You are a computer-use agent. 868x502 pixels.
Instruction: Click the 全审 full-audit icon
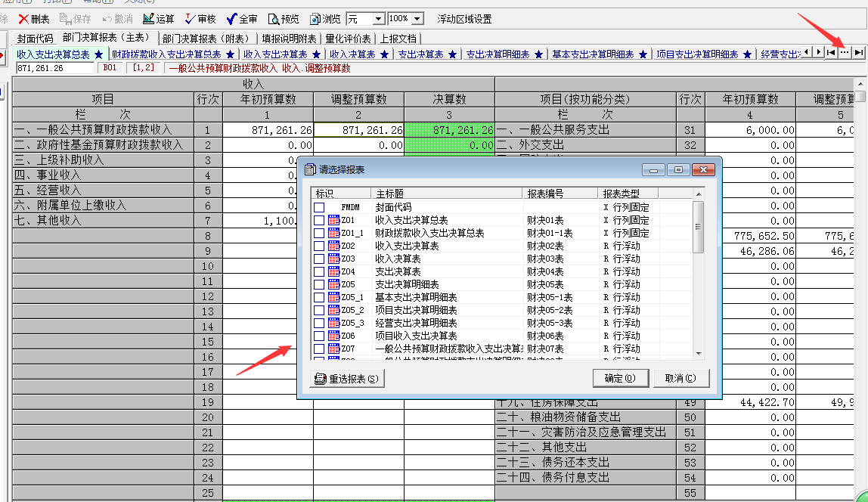coord(239,20)
